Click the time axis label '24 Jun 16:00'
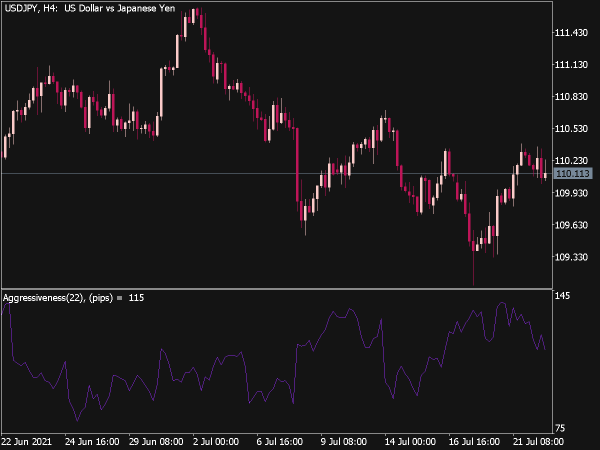The width and height of the screenshot is (600, 450). coord(92,442)
